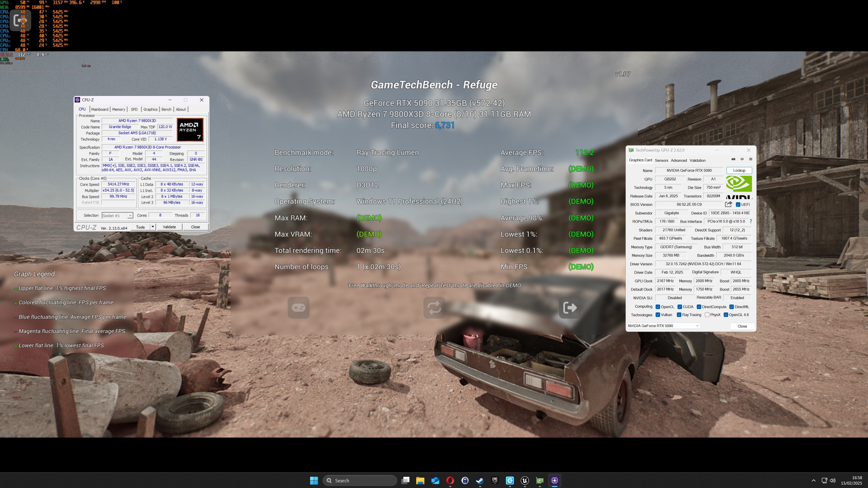The height and width of the screenshot is (488, 868).
Task: Switch to the Sensors tab in GPU-Z
Action: (661, 160)
